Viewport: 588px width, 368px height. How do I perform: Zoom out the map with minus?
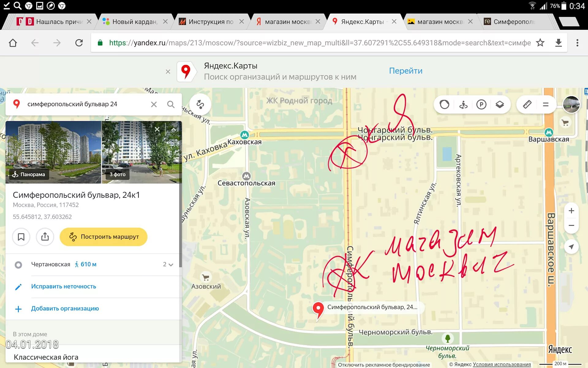(571, 225)
